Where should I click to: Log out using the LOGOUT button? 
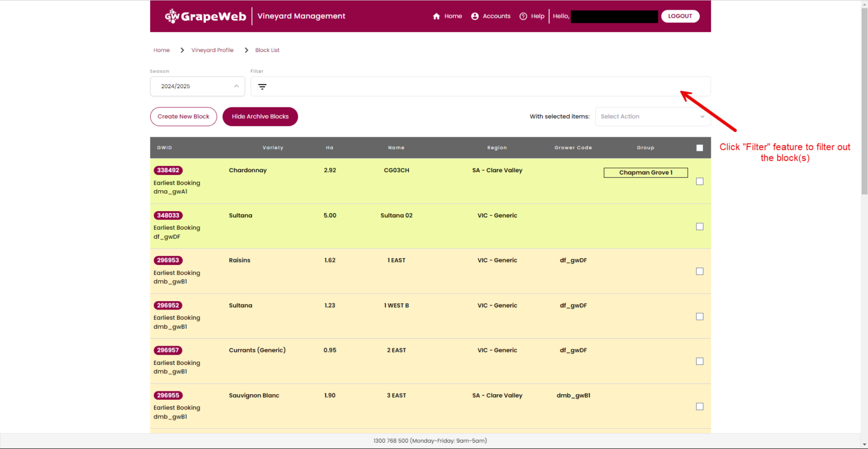680,16
